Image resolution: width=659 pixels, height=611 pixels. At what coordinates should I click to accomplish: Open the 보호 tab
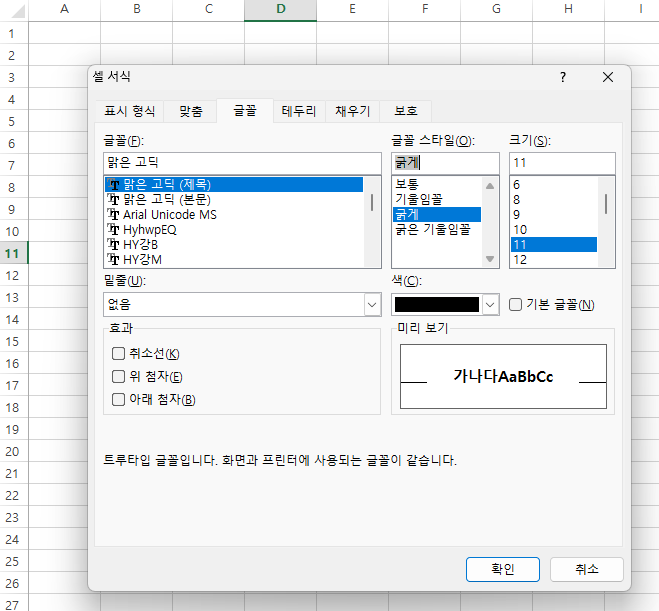(406, 111)
